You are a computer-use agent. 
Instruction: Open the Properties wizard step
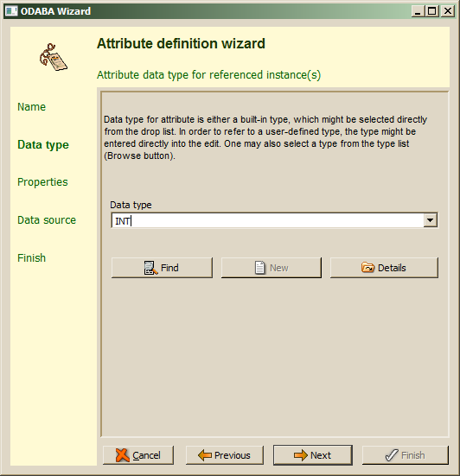[42, 182]
